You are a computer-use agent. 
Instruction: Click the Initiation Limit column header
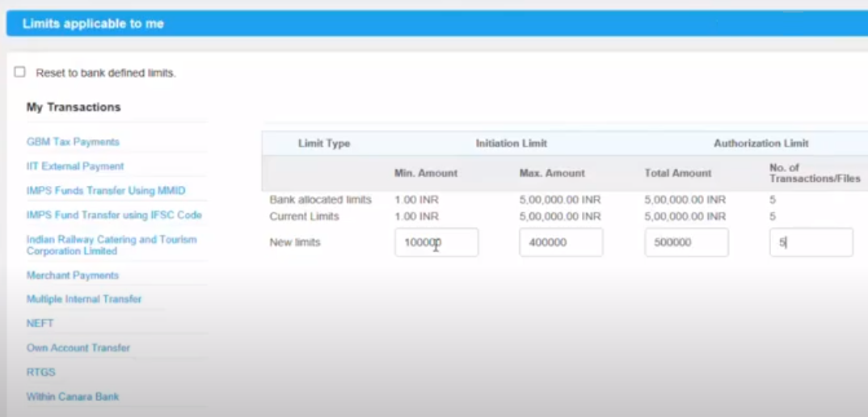[x=512, y=143]
